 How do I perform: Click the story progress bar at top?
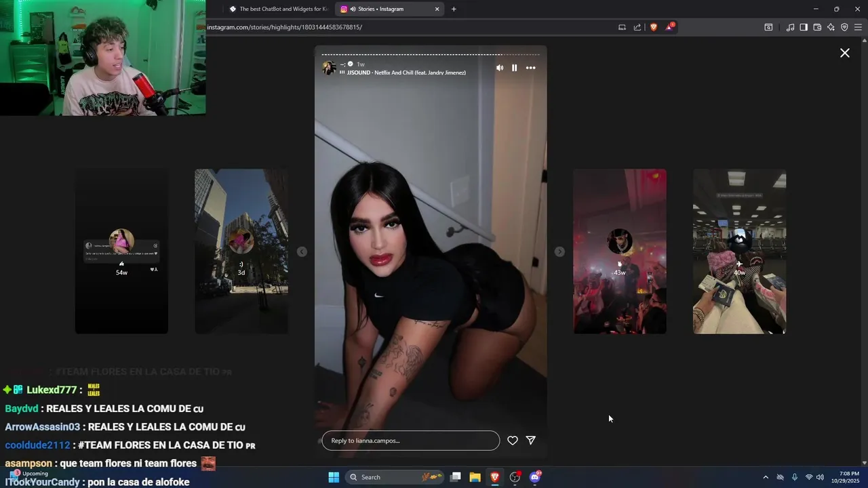[431, 54]
